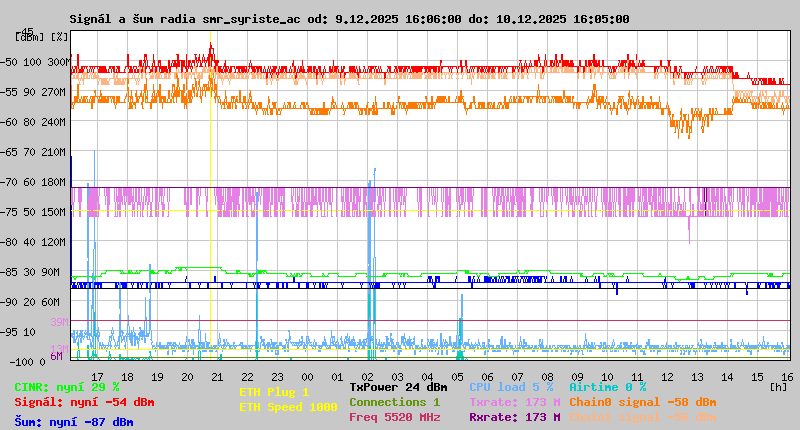Click the '10' hour label on x-axis

click(607, 377)
